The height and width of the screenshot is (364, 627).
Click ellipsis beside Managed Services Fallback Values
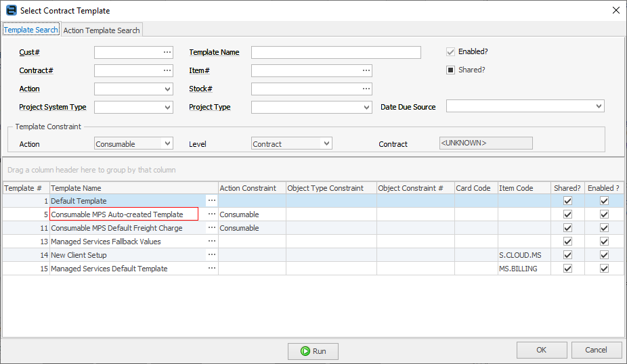point(212,242)
